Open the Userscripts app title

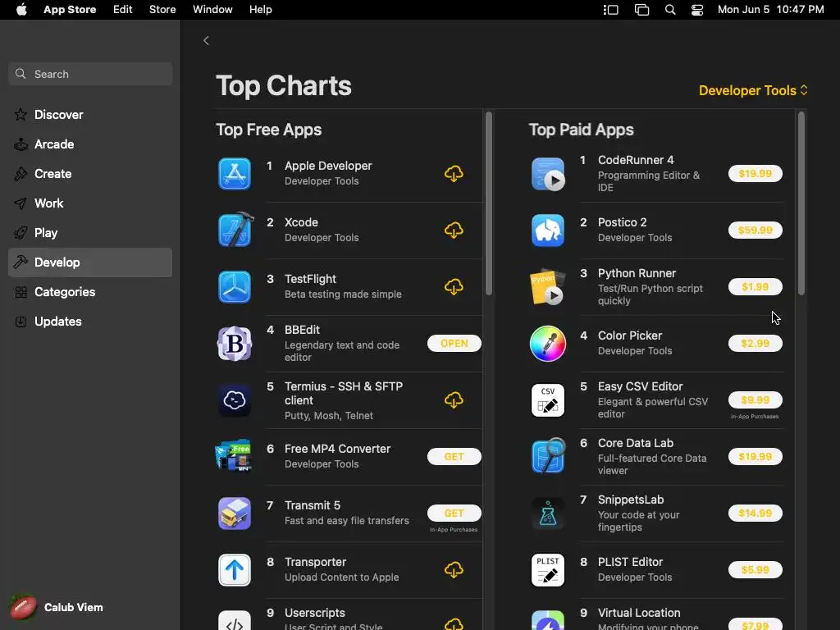315,613
